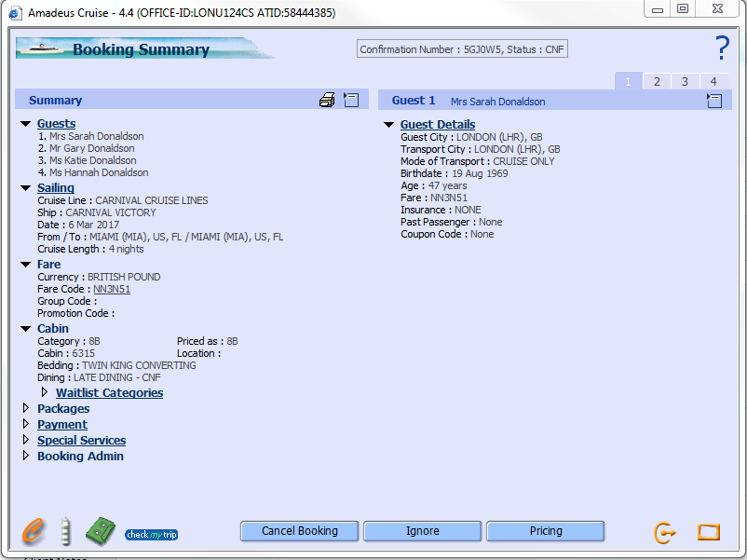Open the Sailing link
747x560 pixels.
56,188
